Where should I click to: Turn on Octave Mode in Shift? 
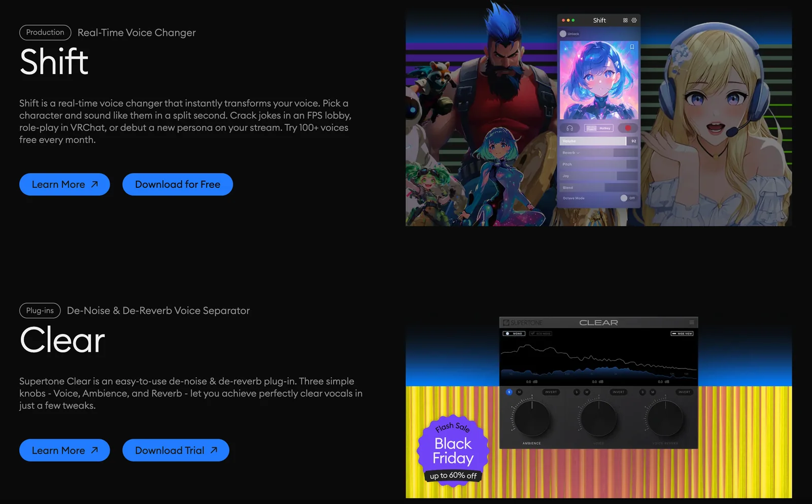[x=625, y=198]
